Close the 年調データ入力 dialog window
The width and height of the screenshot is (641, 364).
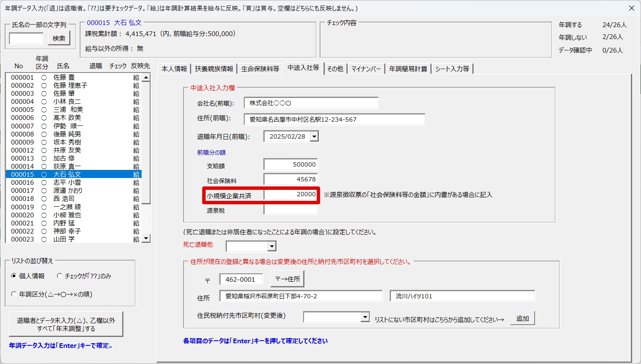click(x=631, y=8)
